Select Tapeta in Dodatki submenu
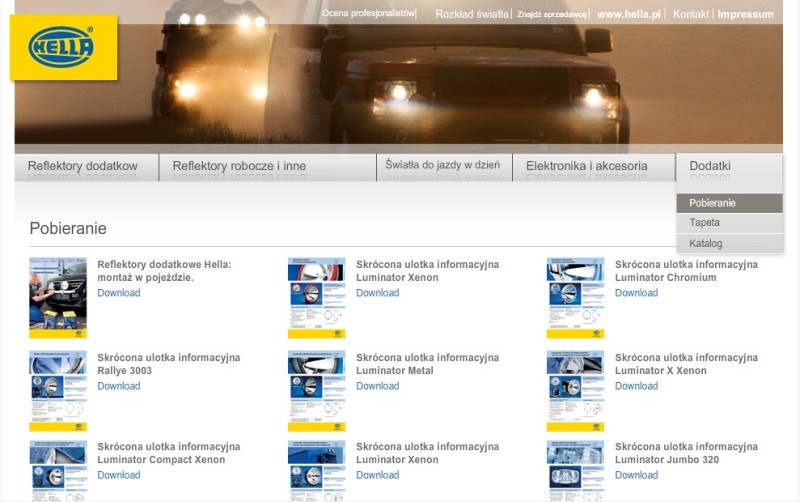The width and height of the screenshot is (800, 502). pos(729,223)
